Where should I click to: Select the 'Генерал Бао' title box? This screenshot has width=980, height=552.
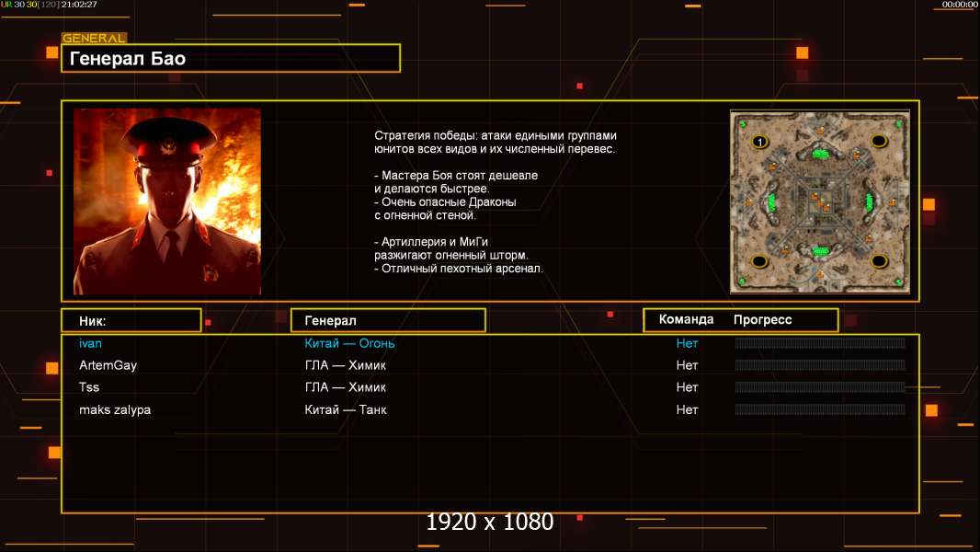[x=231, y=59]
